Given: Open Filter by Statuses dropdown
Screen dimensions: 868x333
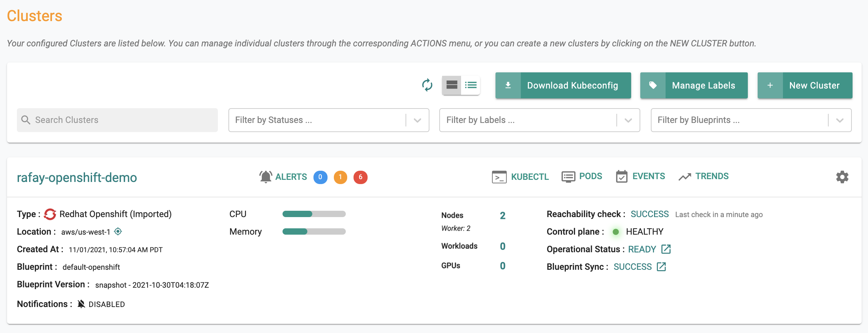Looking at the screenshot, I should [x=329, y=120].
